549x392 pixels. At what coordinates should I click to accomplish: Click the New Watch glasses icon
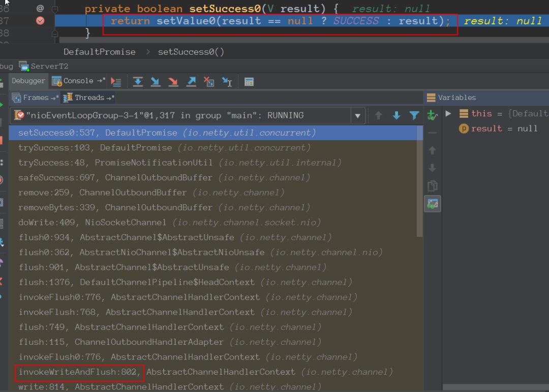pyautogui.click(x=433, y=115)
